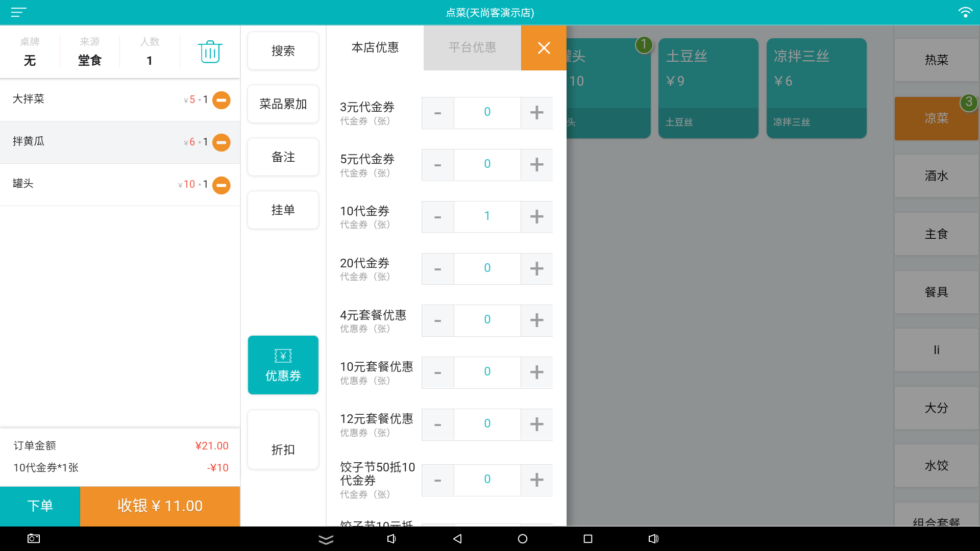
Task: Decrease 4元套餐优惠 count with minus
Action: tap(437, 320)
